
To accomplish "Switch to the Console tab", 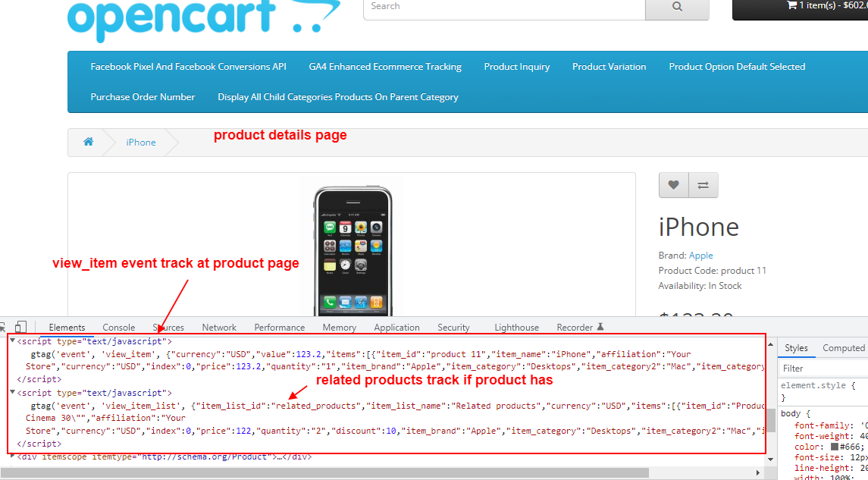I will point(118,327).
